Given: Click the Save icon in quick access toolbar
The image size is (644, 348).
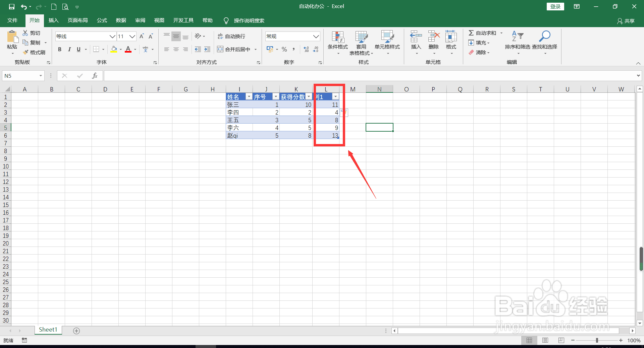Looking at the screenshot, I should [x=12, y=7].
